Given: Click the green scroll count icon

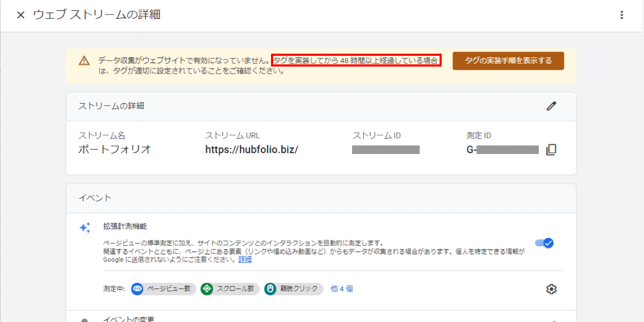Looking at the screenshot, I should click(x=207, y=289).
